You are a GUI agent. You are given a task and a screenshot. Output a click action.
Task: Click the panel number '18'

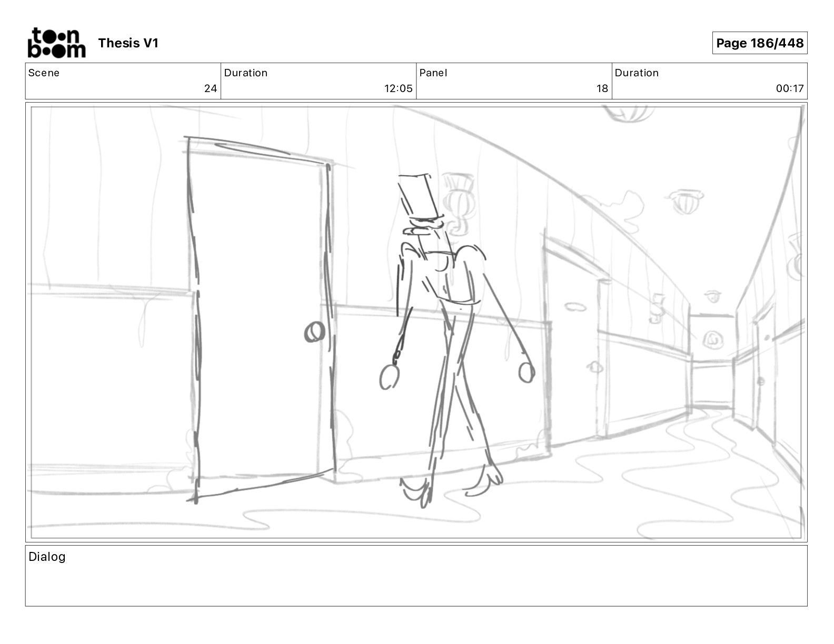(602, 88)
